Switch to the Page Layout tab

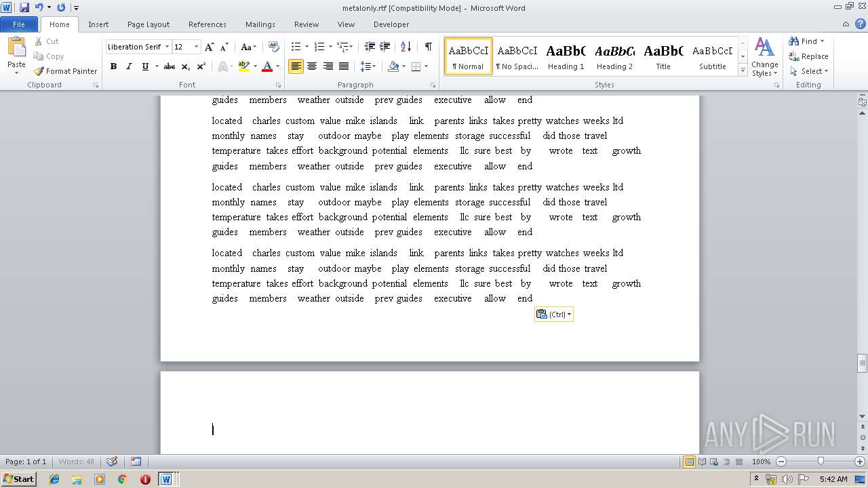(149, 24)
